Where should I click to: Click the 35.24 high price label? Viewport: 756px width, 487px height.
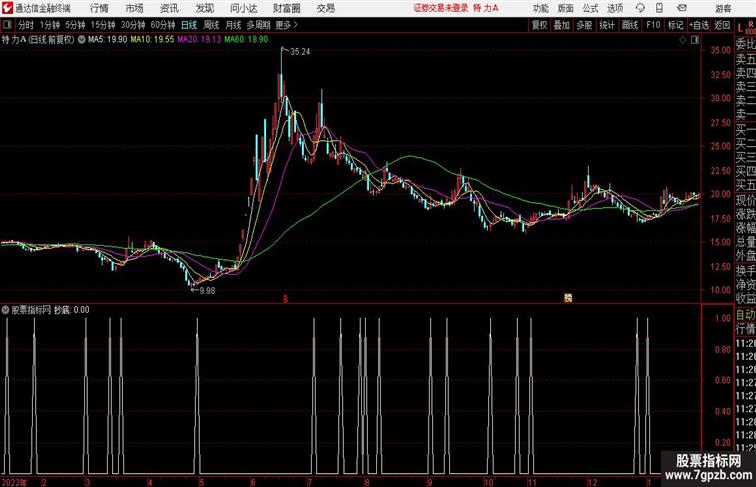(x=300, y=52)
